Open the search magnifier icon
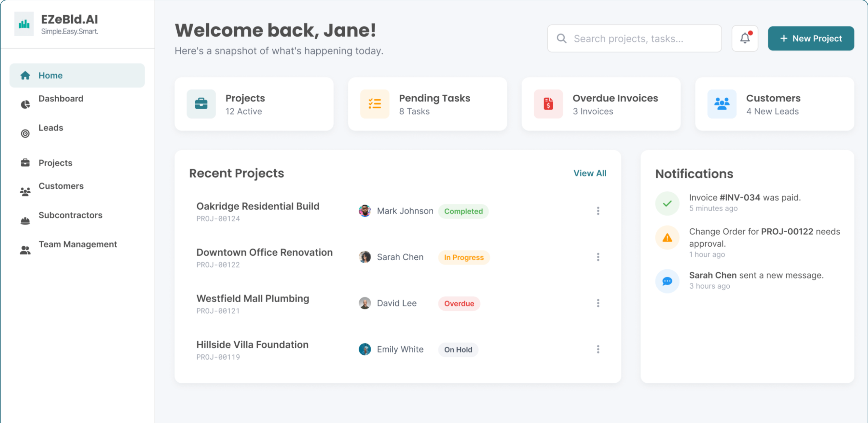The image size is (868, 423). (561, 38)
